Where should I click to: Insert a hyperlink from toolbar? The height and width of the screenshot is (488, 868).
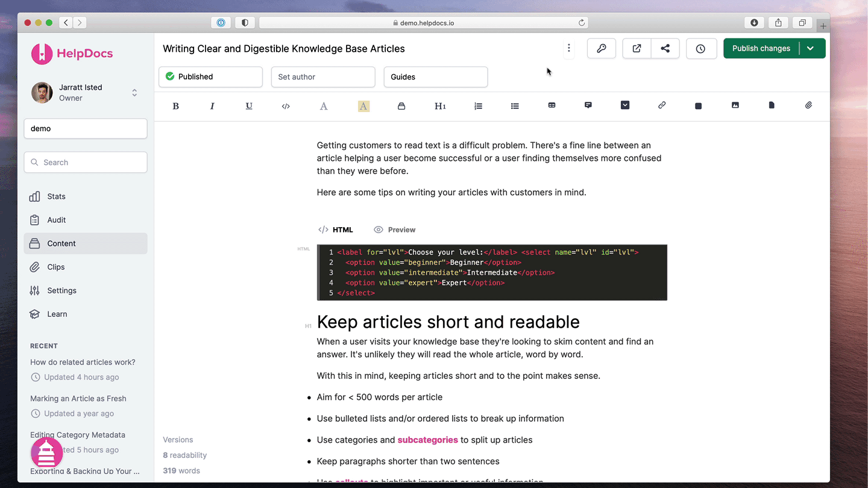[x=662, y=105]
